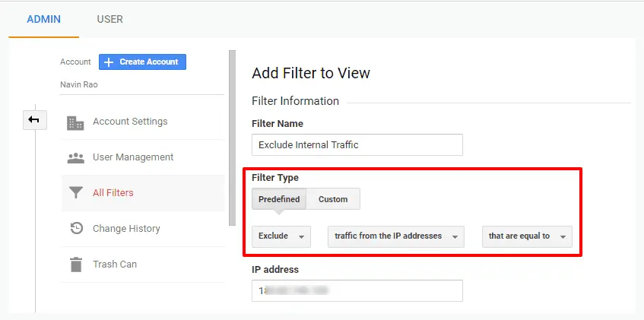
Task: Switch filter type to Custom
Action: click(333, 199)
